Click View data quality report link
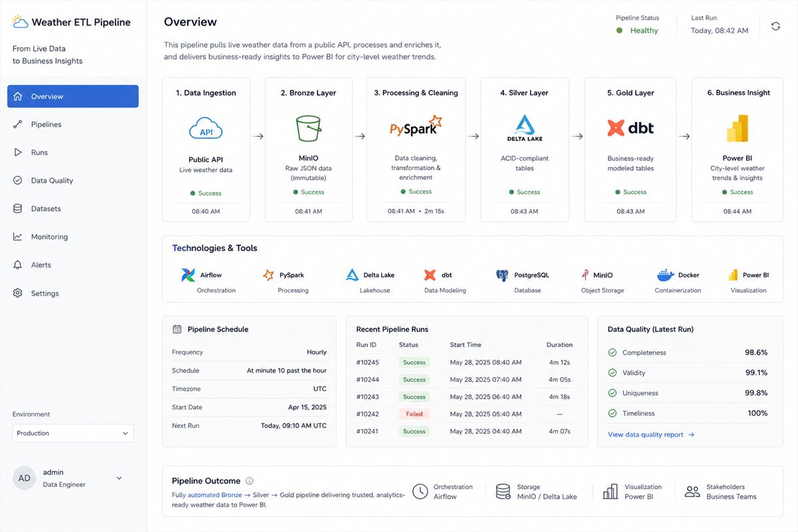Image resolution: width=798 pixels, height=532 pixels. [651, 435]
